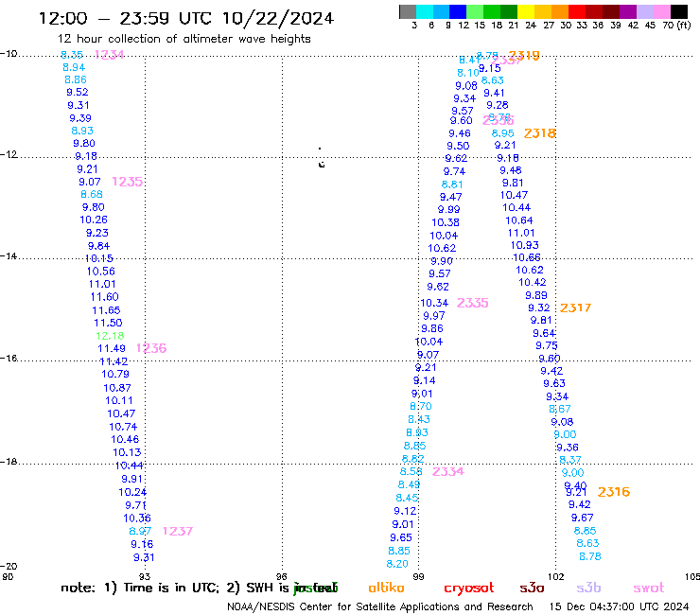Click the chart title date 10/22/2024
Screen dimensions: 700x615
pos(278,18)
